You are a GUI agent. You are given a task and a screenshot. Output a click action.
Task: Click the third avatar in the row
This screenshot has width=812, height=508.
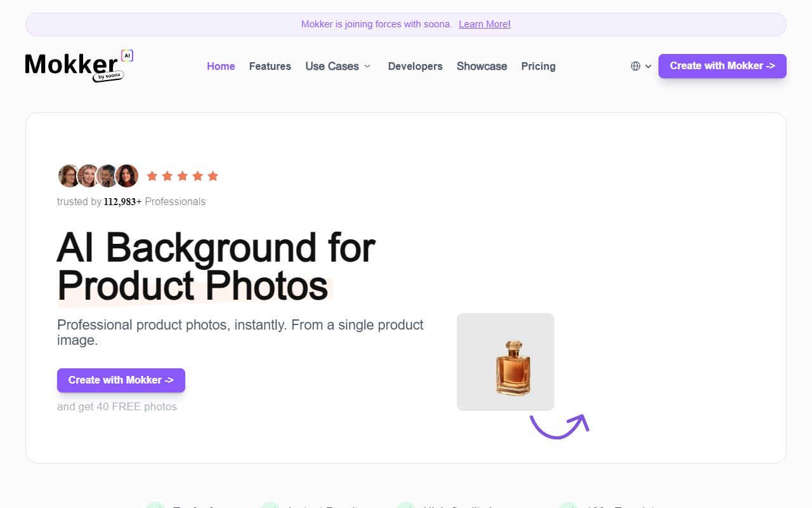[107, 176]
